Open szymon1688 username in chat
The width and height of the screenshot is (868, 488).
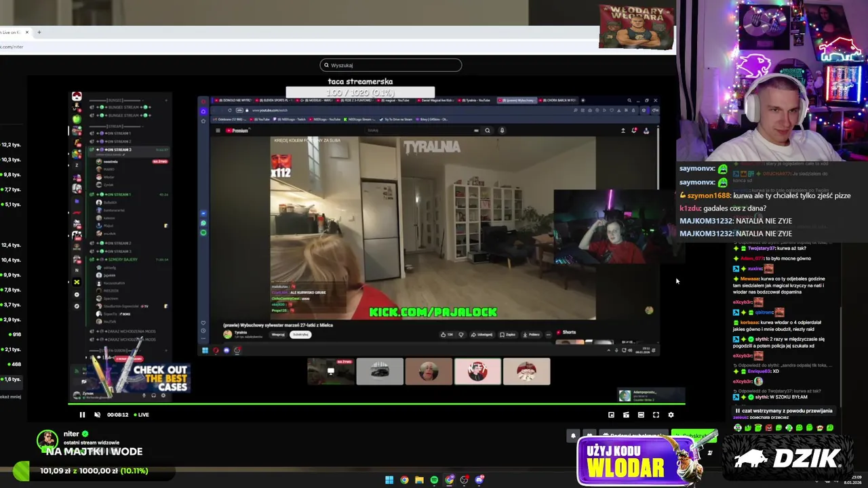point(709,195)
